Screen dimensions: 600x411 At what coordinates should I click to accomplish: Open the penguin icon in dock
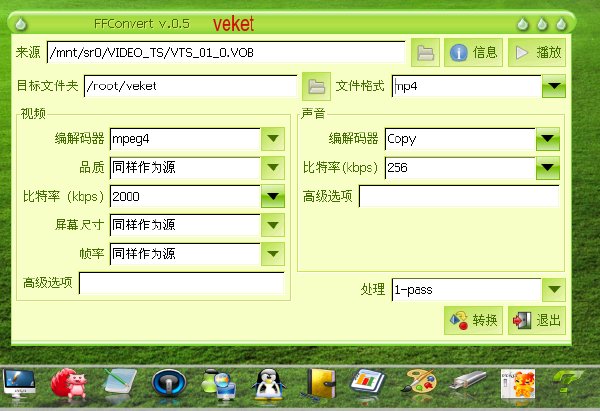[x=269, y=383]
